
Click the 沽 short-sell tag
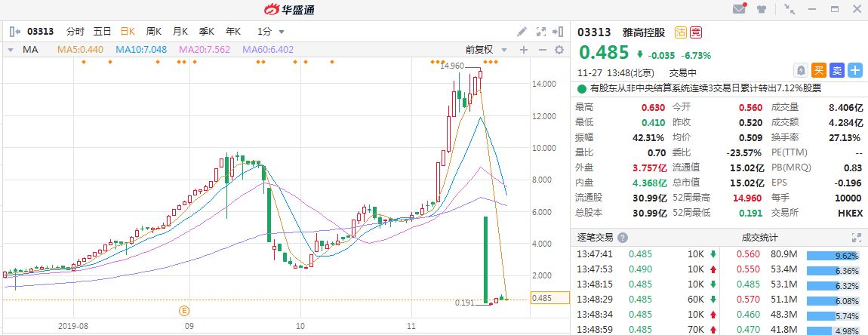click(x=681, y=32)
